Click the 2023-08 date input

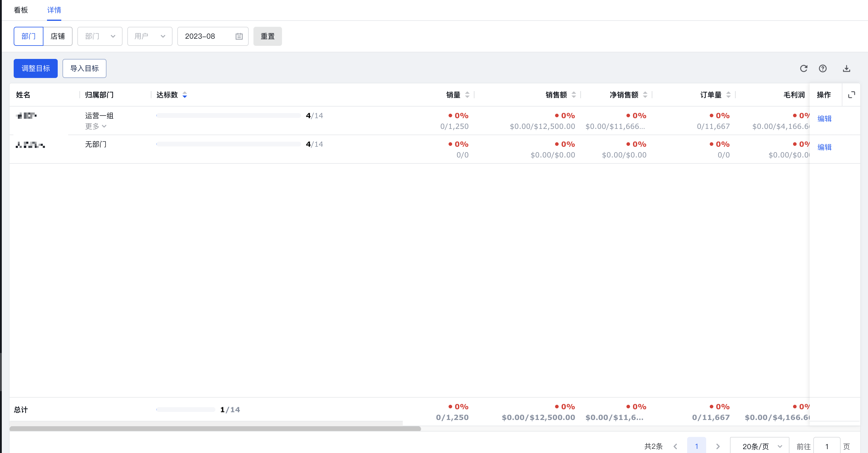click(213, 36)
